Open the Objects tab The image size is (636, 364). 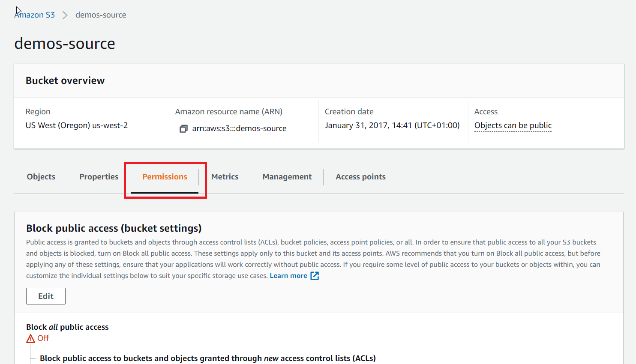pyautogui.click(x=41, y=177)
